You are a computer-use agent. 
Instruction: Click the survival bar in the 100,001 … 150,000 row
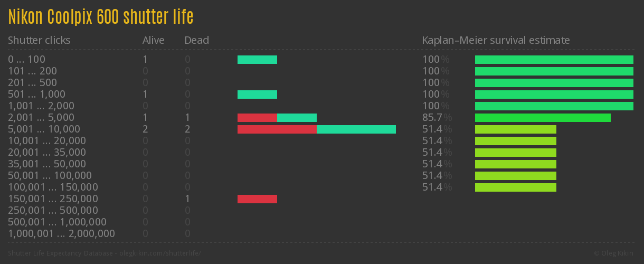coord(516,187)
